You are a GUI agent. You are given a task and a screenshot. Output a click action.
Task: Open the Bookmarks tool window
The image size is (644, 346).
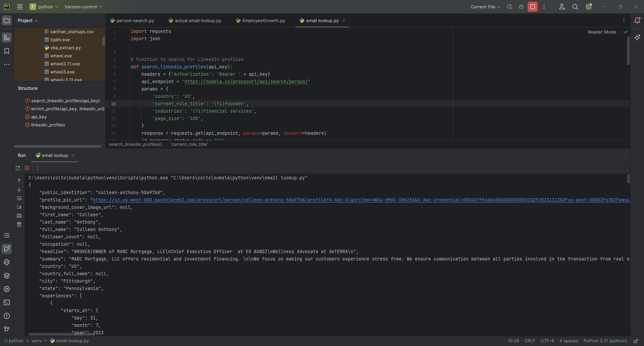(x=7, y=51)
